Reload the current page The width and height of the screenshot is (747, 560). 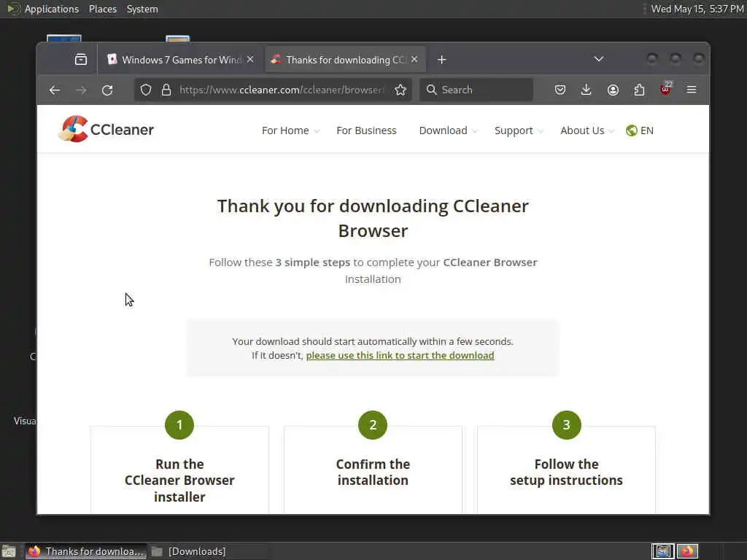click(x=108, y=90)
